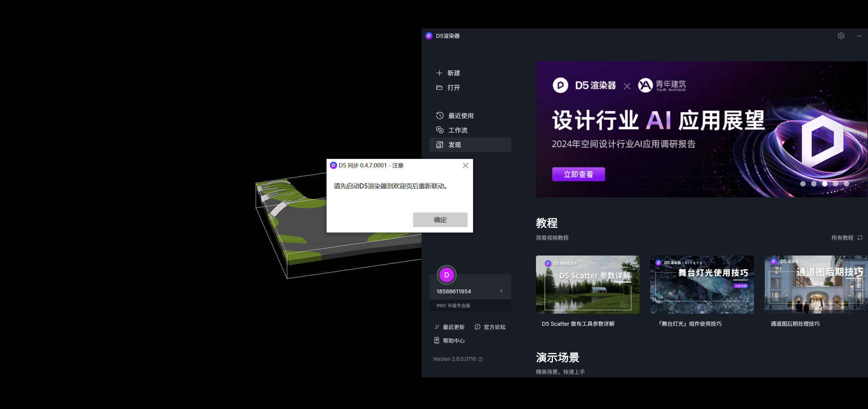Click tutorial title D5 Scatter 散布工具参数详解
Viewport: 868px width, 409px height.
[578, 324]
